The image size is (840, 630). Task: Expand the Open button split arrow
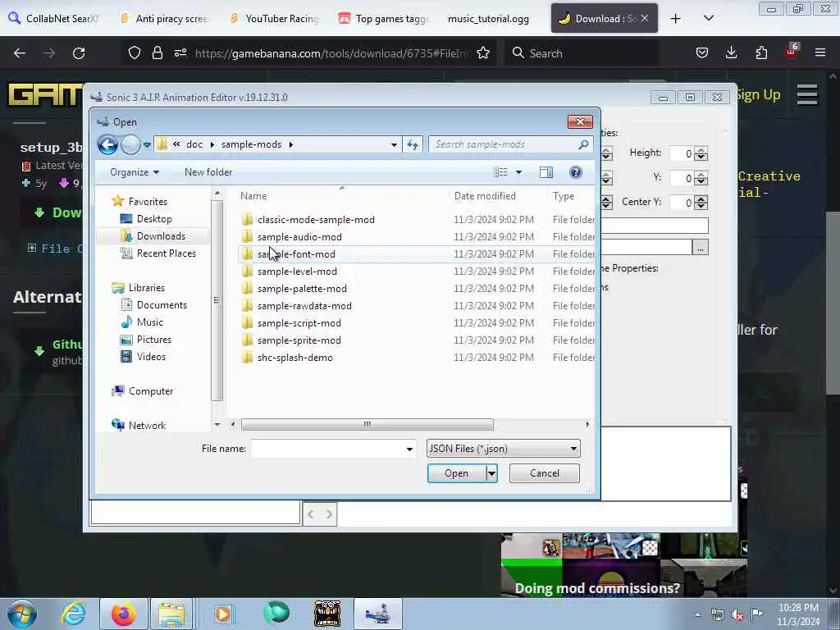tap(491, 473)
